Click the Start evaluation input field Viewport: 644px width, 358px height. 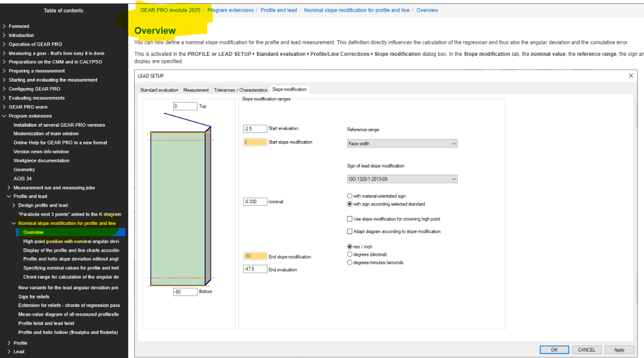pos(255,129)
